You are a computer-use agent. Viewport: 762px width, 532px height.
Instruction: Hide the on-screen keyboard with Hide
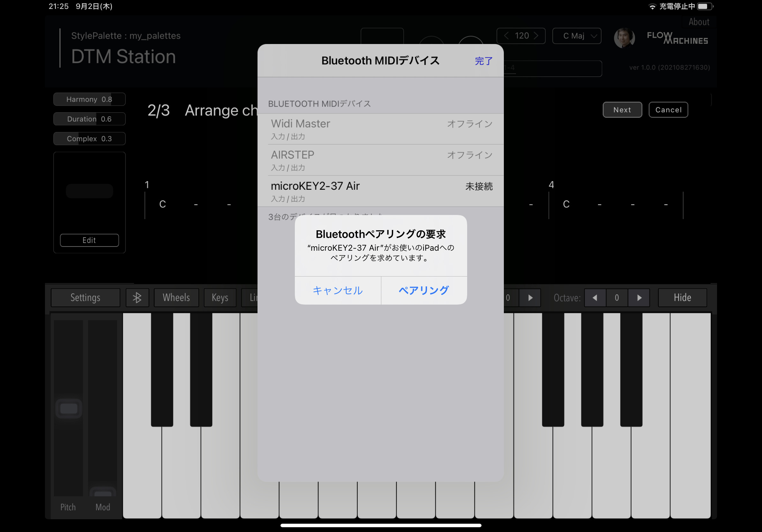(682, 298)
